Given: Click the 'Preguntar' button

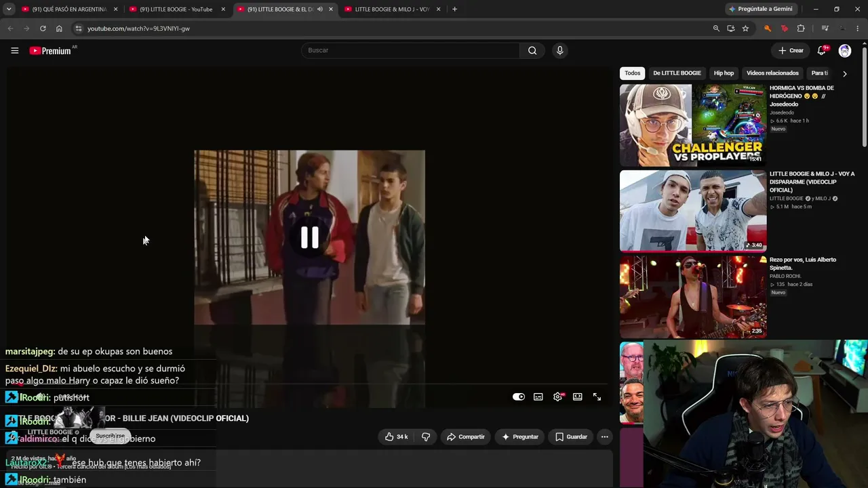Looking at the screenshot, I should click(520, 437).
